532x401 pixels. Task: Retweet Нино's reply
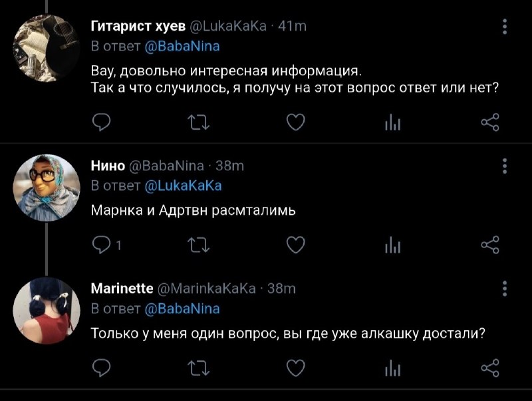pyautogui.click(x=199, y=245)
